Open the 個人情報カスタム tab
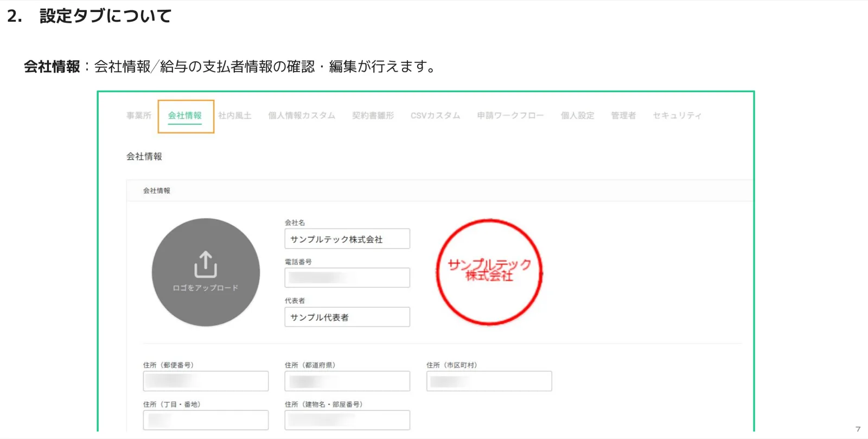The width and height of the screenshot is (868, 439). click(x=302, y=116)
